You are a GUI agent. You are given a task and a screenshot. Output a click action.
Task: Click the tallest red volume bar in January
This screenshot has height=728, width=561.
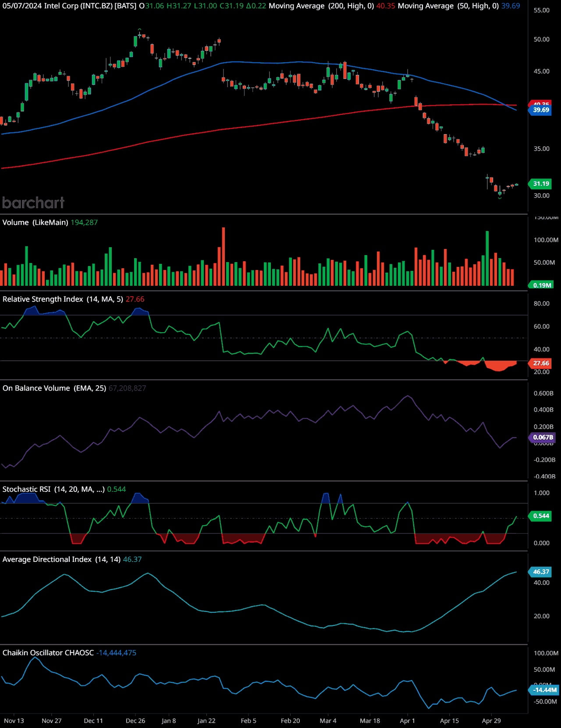[x=224, y=256]
